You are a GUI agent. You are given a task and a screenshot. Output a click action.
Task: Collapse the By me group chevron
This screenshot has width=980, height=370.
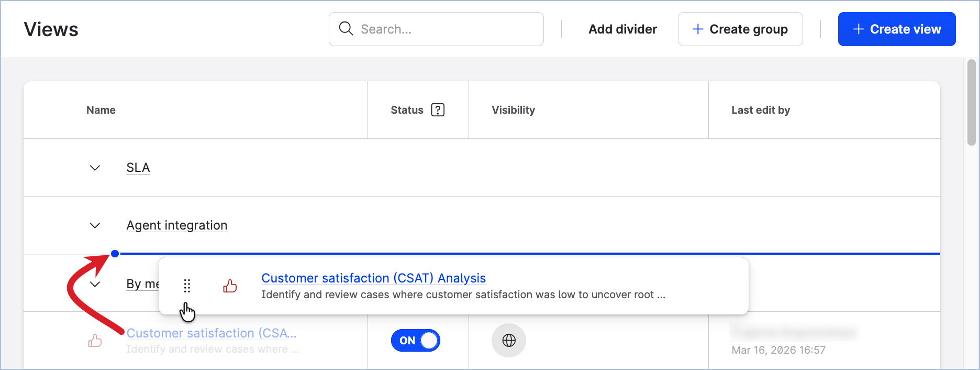(95, 284)
